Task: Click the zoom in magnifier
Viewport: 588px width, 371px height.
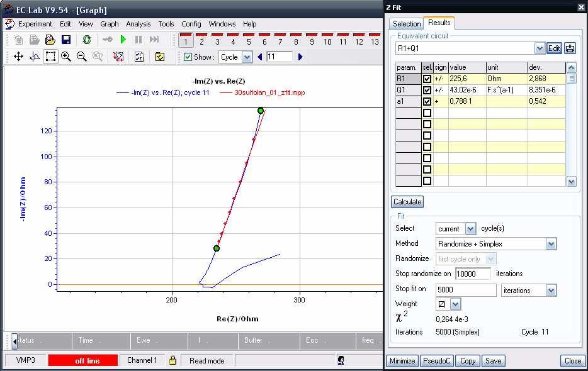Action: 66,57
